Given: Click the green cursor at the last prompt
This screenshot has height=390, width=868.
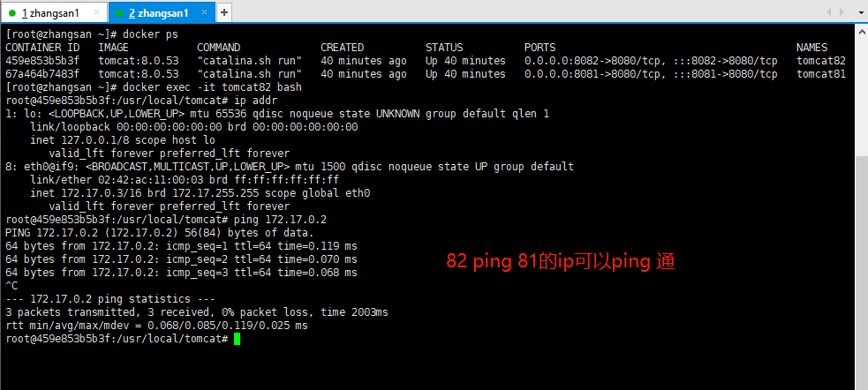Looking at the screenshot, I should (237, 339).
